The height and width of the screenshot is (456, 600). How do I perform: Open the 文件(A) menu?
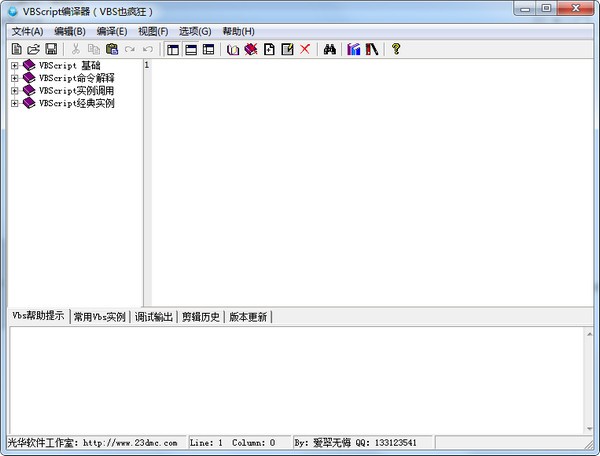27,31
